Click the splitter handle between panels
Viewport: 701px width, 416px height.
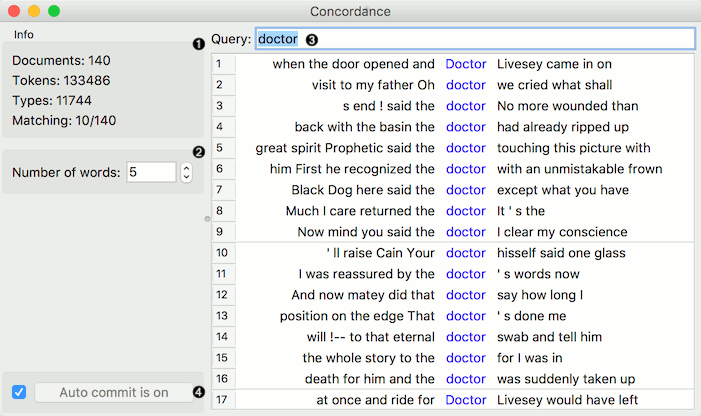click(207, 217)
